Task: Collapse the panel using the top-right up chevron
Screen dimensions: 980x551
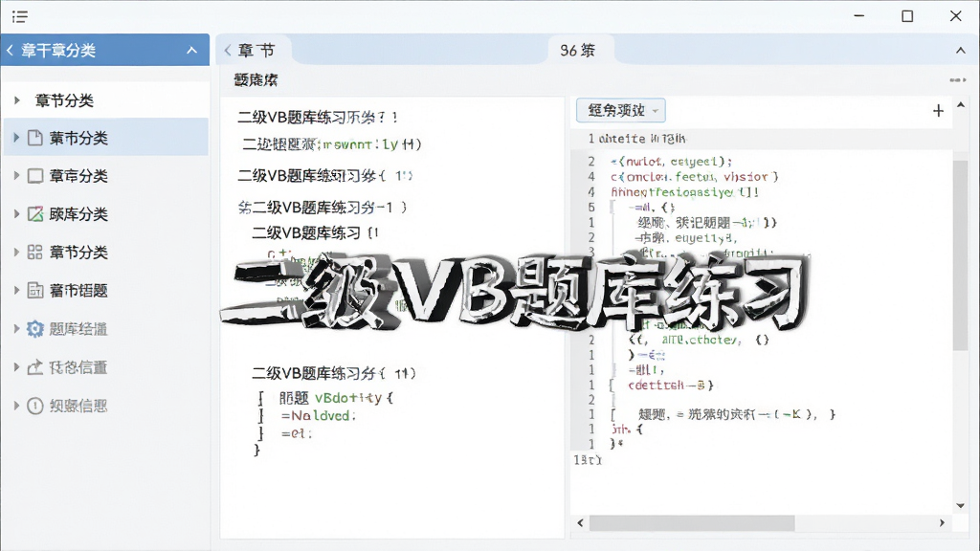Action: pos(961,50)
